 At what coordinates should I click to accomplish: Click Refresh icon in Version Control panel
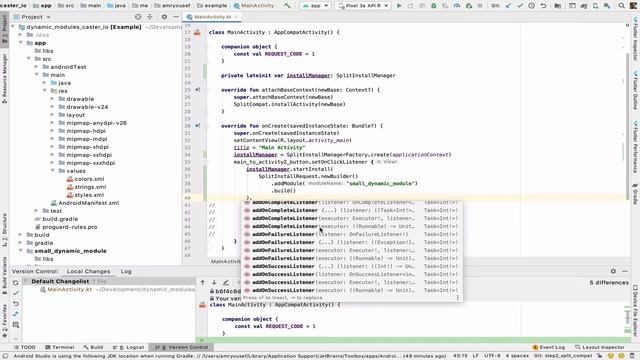16,282
